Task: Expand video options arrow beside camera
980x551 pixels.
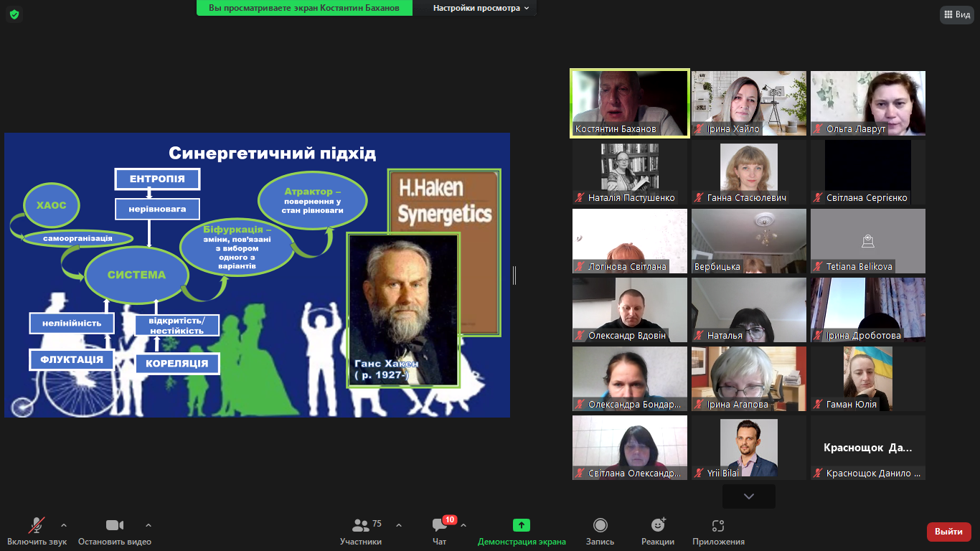Action: (x=149, y=524)
